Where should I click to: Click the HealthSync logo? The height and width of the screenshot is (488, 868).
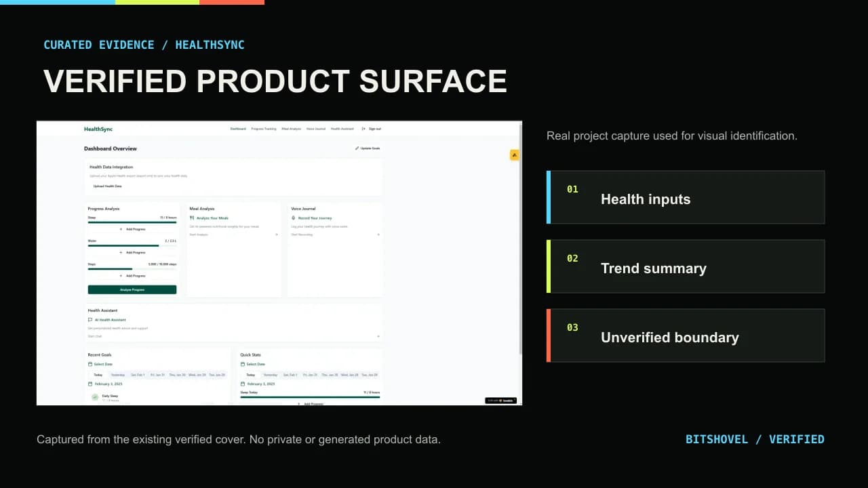click(x=98, y=129)
